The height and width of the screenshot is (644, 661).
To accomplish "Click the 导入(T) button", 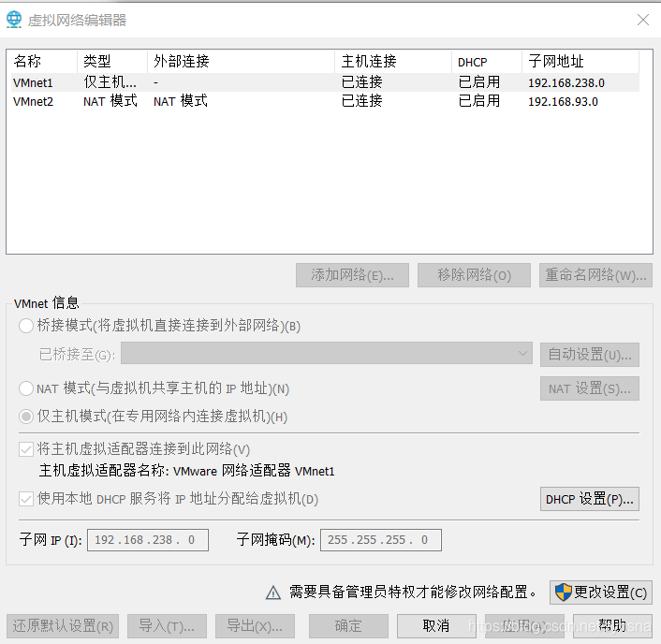I will pos(167,626).
